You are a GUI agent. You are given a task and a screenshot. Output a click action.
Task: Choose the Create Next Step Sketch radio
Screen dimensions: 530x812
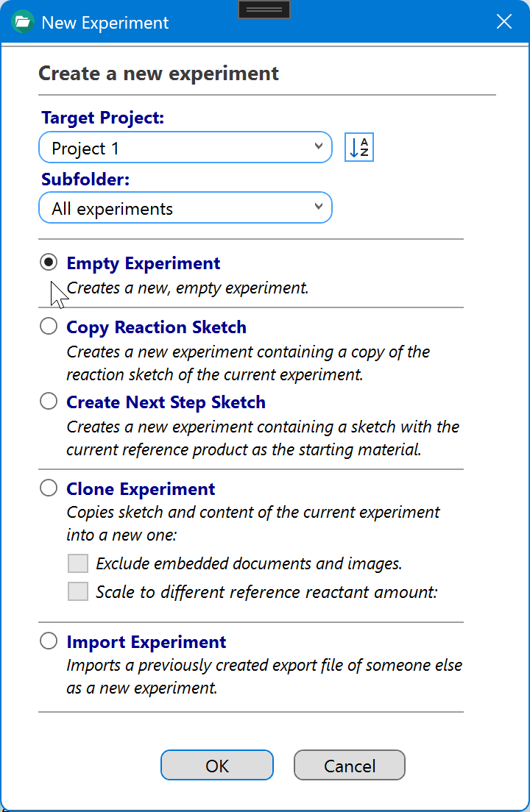click(x=49, y=402)
